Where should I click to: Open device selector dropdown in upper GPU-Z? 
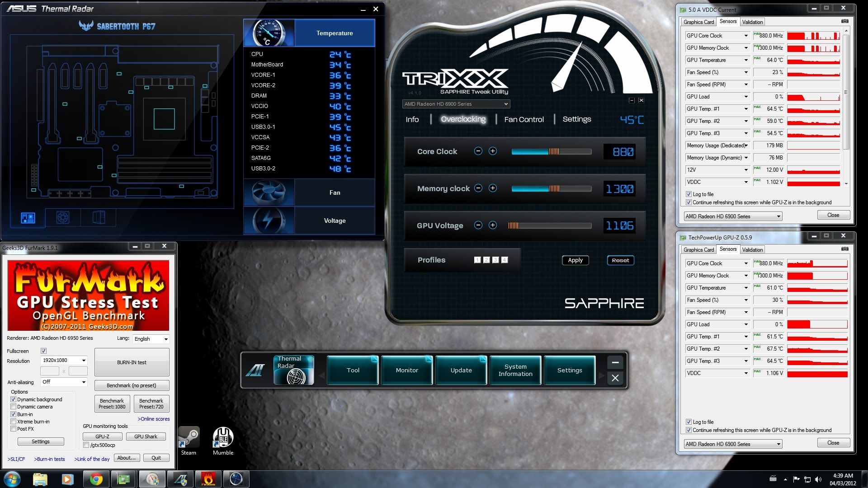[733, 216]
